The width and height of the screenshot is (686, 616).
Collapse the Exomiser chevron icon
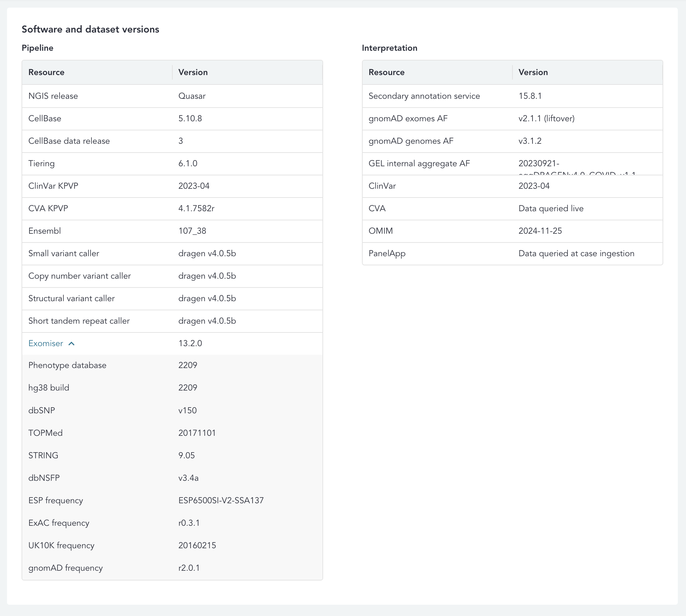click(71, 343)
